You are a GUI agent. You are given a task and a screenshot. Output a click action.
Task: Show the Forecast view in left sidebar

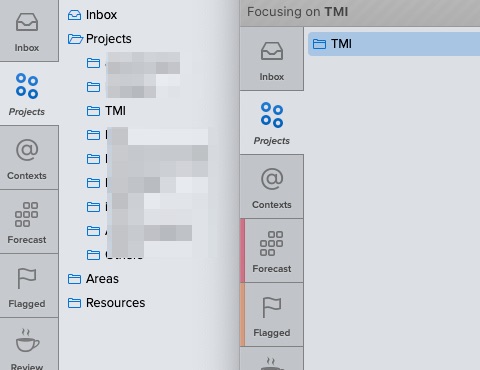29,222
